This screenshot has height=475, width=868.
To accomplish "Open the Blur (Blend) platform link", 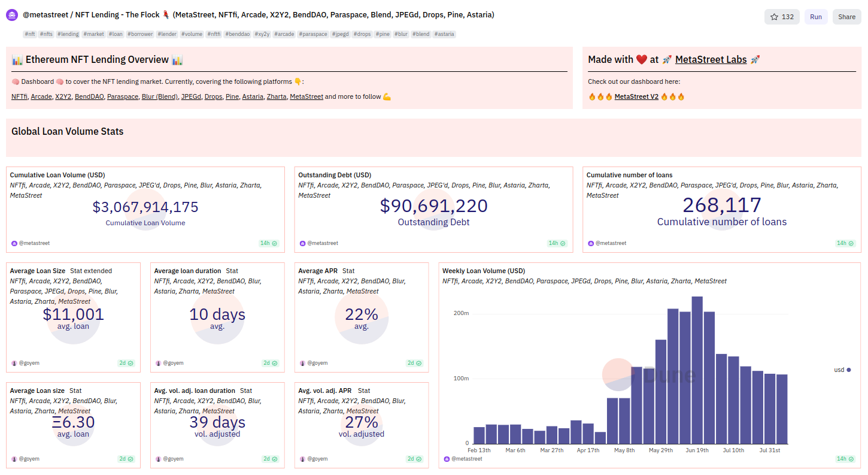I will [160, 96].
